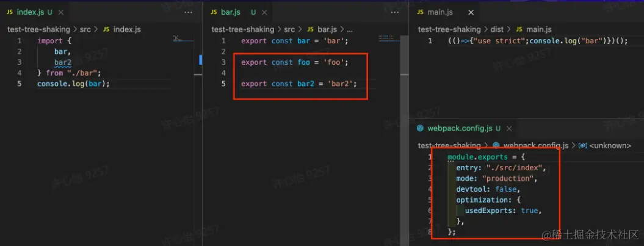Screen dimensions: 644x246
Task: Click 'bar2' with squiggly underline in index.js
Action: [x=63, y=62]
